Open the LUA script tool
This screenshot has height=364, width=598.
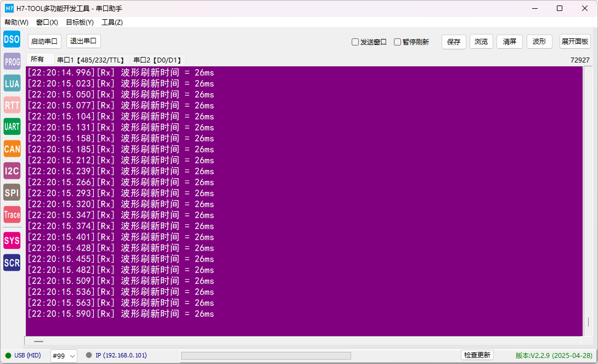point(12,83)
